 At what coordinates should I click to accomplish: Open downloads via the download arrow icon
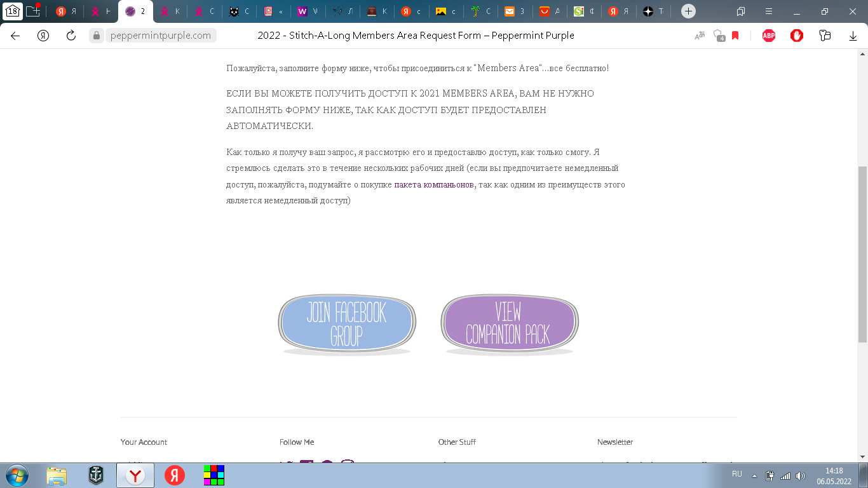click(853, 36)
